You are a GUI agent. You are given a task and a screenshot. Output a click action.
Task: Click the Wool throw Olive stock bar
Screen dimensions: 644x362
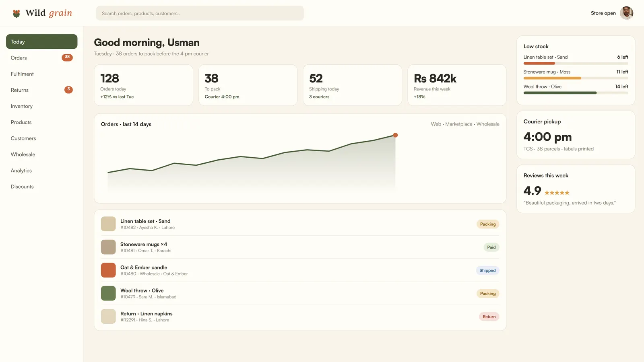click(x=576, y=93)
